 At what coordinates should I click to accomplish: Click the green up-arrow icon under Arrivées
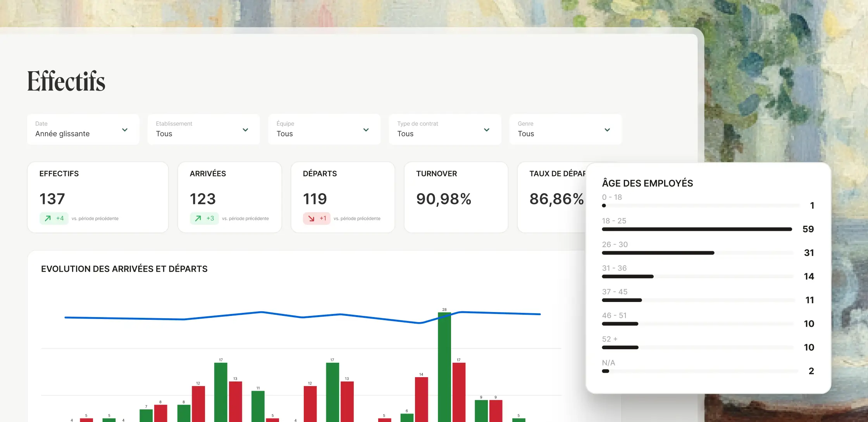pos(198,218)
